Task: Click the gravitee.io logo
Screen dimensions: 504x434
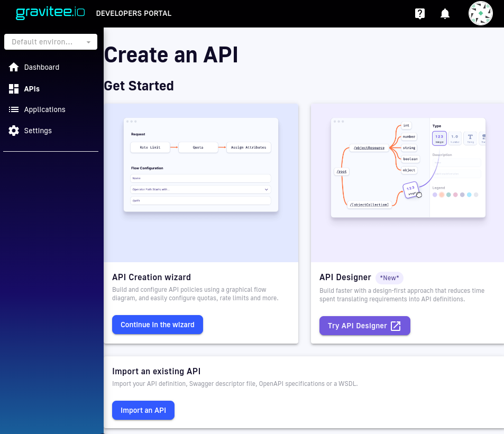Action: [50, 13]
